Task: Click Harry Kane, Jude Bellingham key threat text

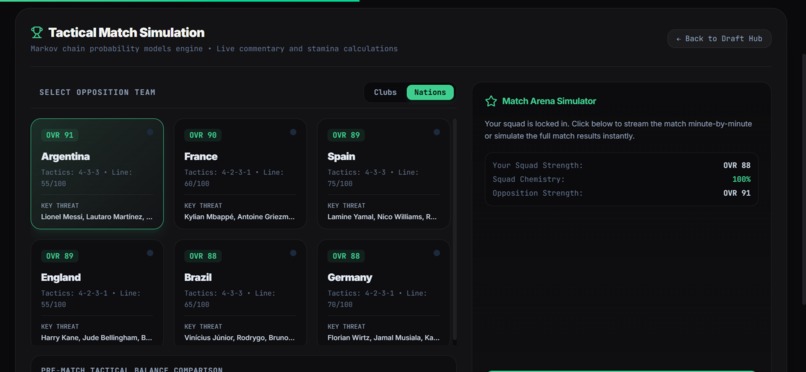Action: (x=97, y=338)
